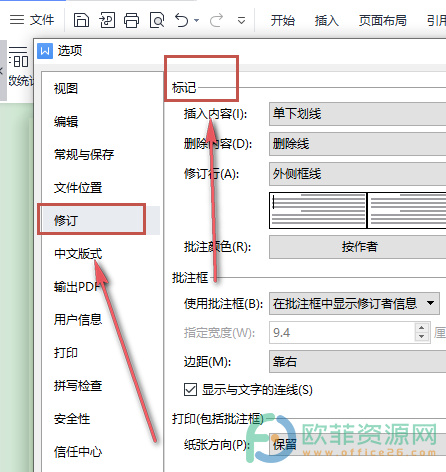The width and height of the screenshot is (446, 472).
Task: Open 插入内容 dropdown showing 单下划线
Action: click(357, 114)
